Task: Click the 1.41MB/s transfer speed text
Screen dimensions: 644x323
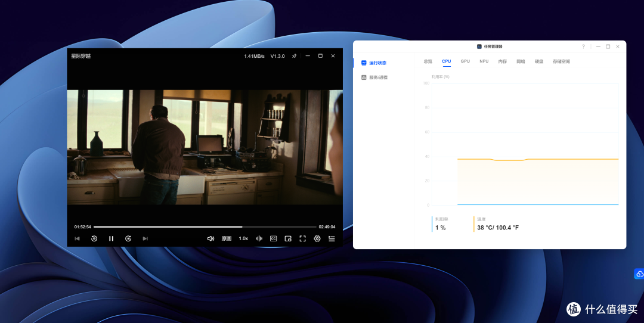Action: pos(254,56)
